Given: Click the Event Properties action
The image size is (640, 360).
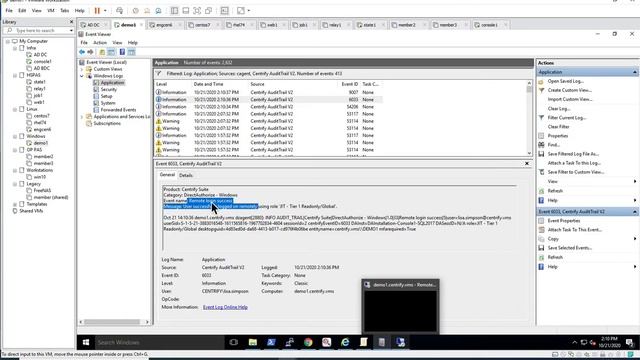Looking at the screenshot, I should click(564, 221).
